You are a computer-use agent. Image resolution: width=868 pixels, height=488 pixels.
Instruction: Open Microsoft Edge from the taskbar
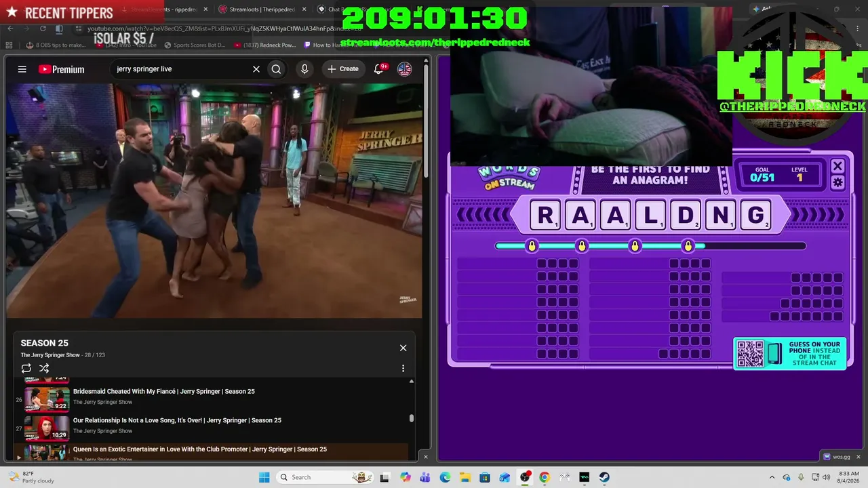point(445,477)
